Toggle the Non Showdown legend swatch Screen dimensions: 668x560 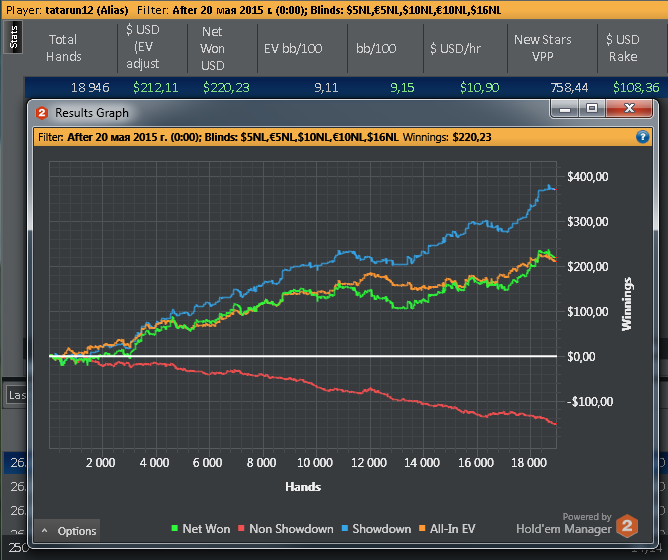(x=241, y=528)
